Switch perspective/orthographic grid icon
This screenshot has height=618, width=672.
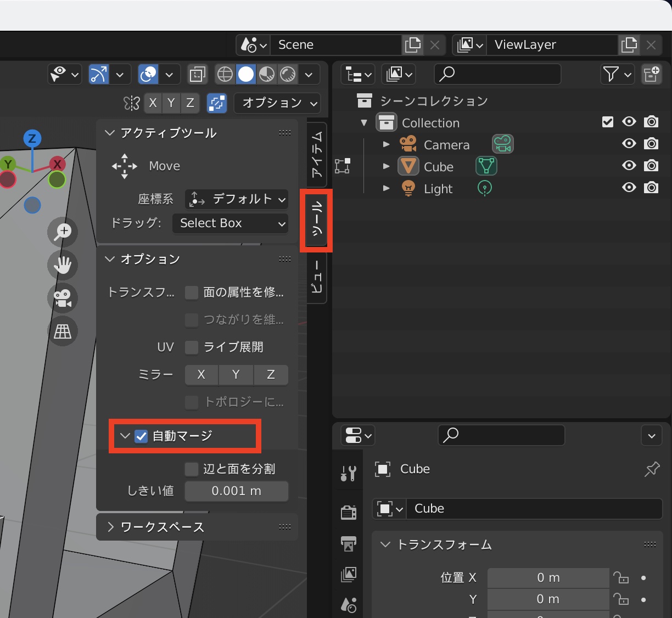point(63,332)
